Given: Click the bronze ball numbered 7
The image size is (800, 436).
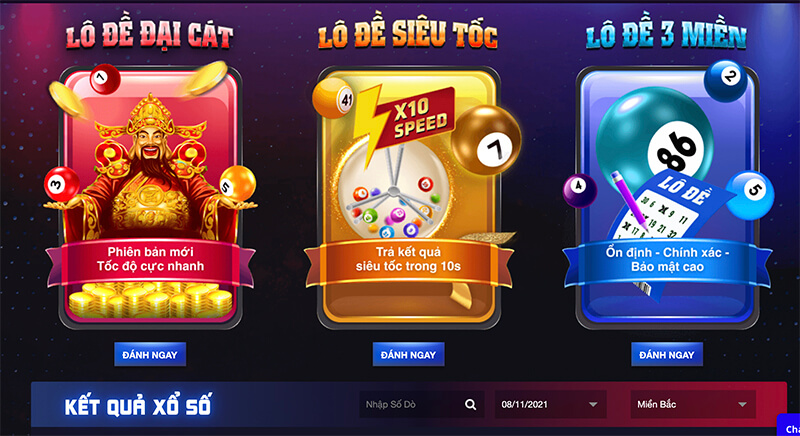Looking at the screenshot, I should [x=487, y=140].
